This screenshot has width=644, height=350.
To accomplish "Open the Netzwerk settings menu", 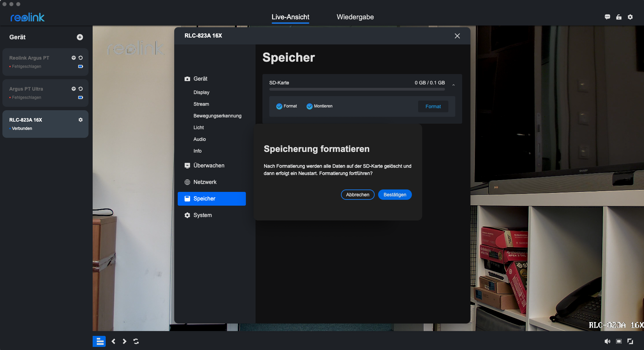I will click(205, 182).
